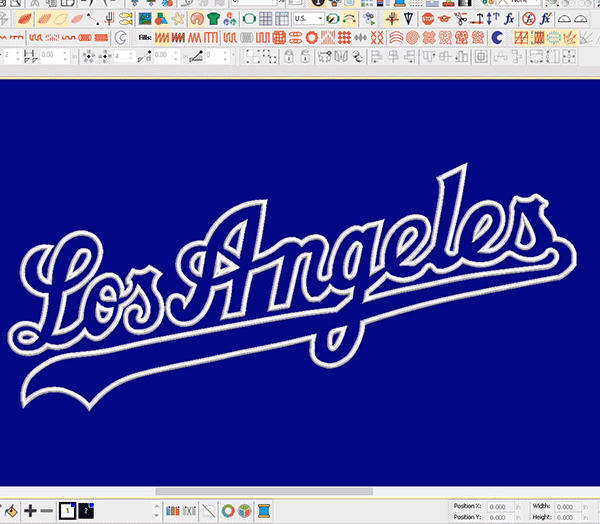Toggle the striped orange leaf view icon
This screenshot has height=524, width=600.
pyautogui.click(x=44, y=19)
